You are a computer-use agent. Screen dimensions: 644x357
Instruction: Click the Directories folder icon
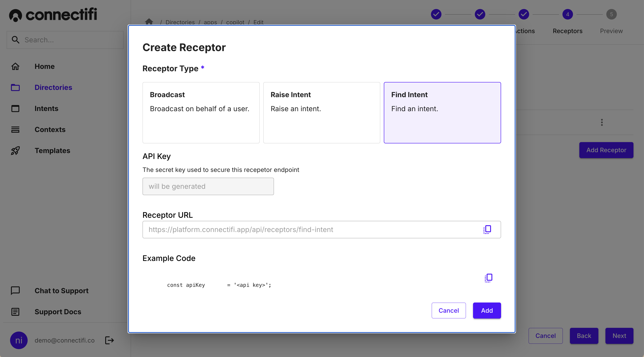(x=15, y=87)
